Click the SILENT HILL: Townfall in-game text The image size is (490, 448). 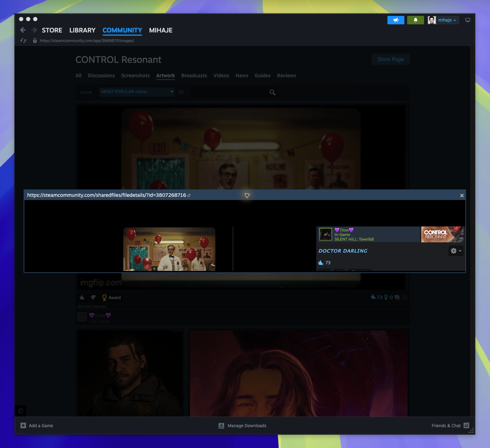click(354, 239)
